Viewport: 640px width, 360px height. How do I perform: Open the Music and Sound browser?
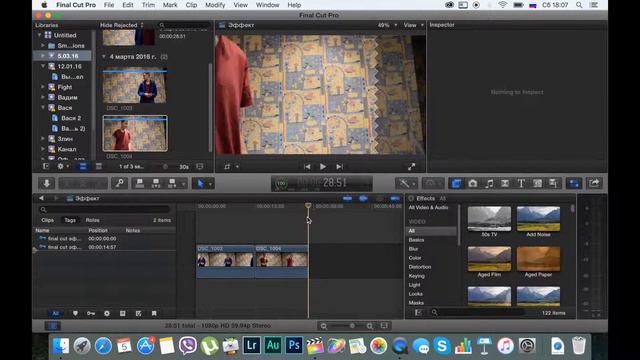coord(489,183)
